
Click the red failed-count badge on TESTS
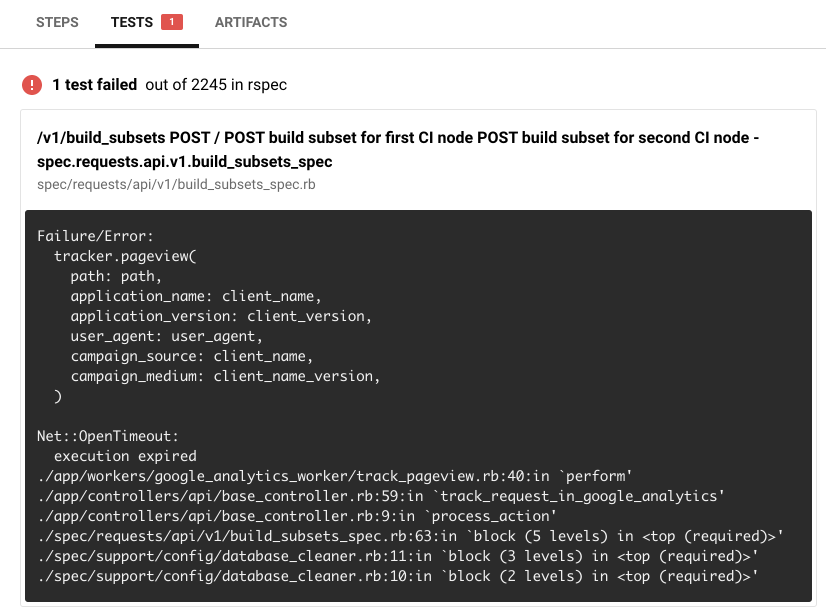[x=172, y=22]
